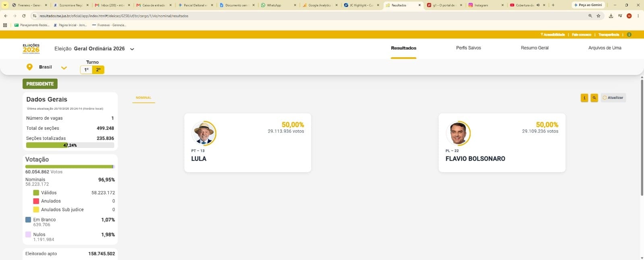
Task: Open the Planejamento Redes bookmark
Action: (32, 25)
